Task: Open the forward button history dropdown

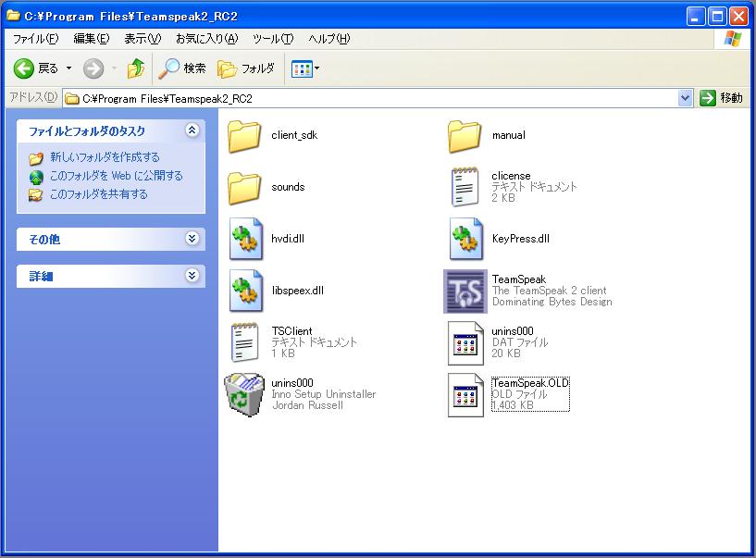Action: tap(114, 68)
